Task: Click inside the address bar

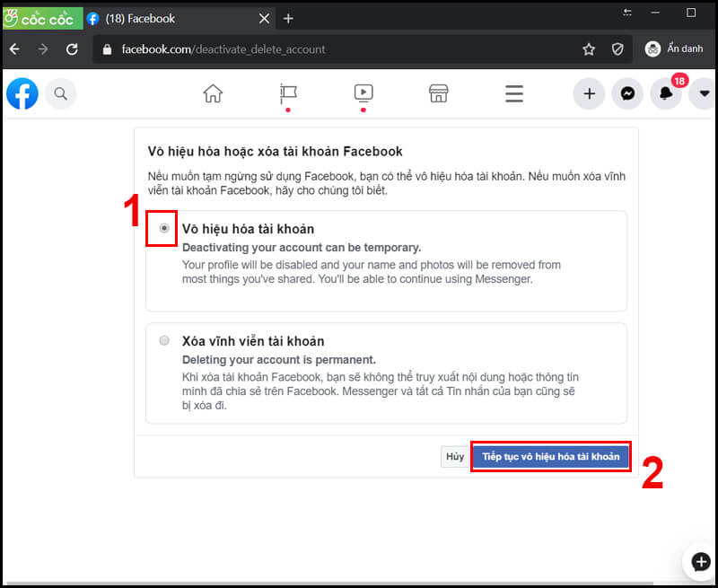Action: click(x=269, y=48)
